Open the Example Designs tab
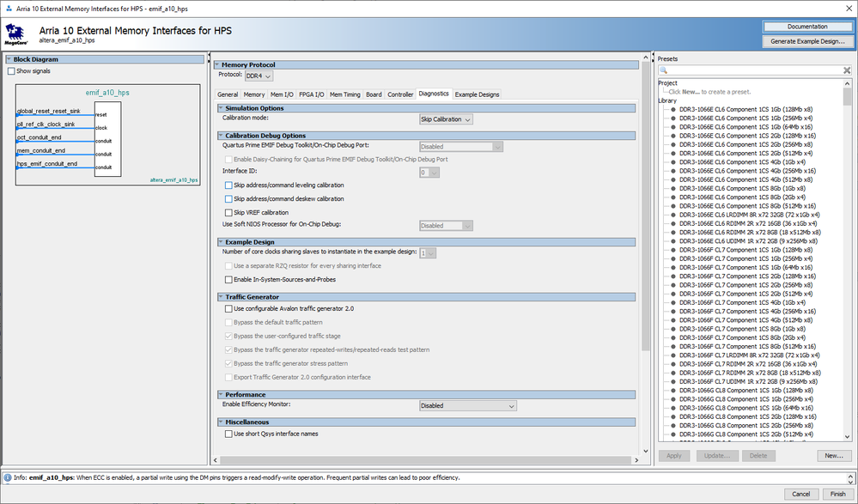Screen dimensions: 858x504 pos(477,94)
